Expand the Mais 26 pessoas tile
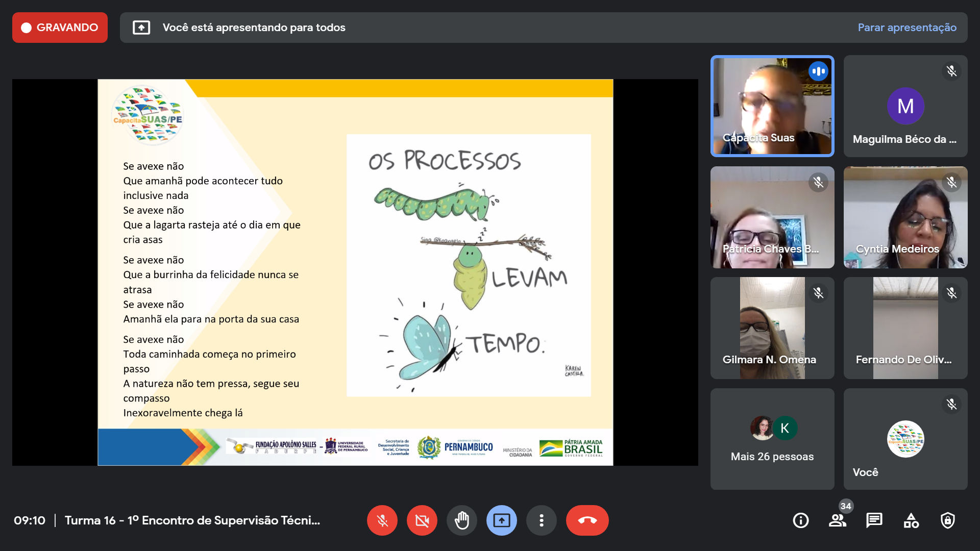980x551 pixels. click(x=772, y=439)
